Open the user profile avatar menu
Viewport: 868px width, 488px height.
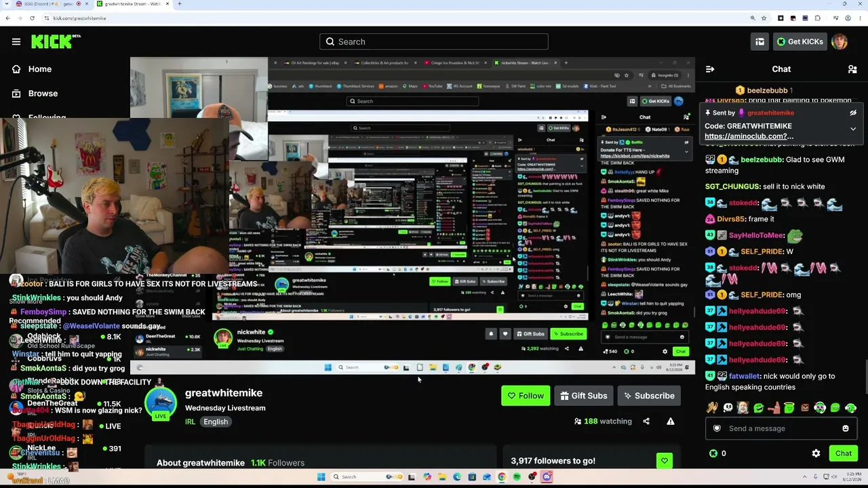[840, 41]
